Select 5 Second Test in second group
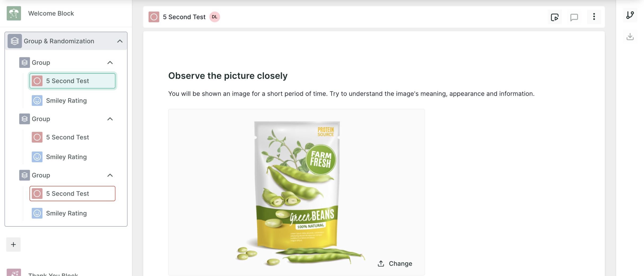The image size is (644, 276). (72, 137)
